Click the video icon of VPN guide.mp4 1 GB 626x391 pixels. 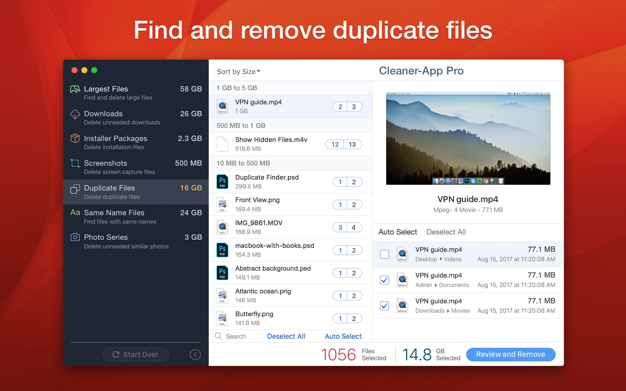pos(222,107)
